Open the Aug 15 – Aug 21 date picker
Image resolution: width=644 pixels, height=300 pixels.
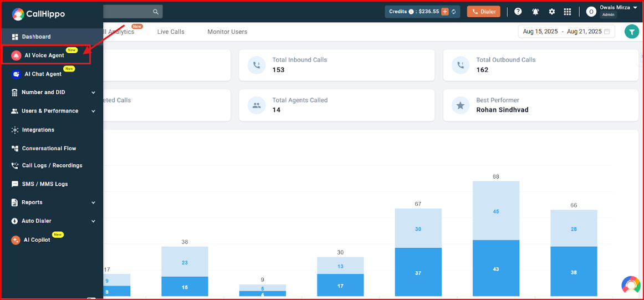click(x=566, y=32)
